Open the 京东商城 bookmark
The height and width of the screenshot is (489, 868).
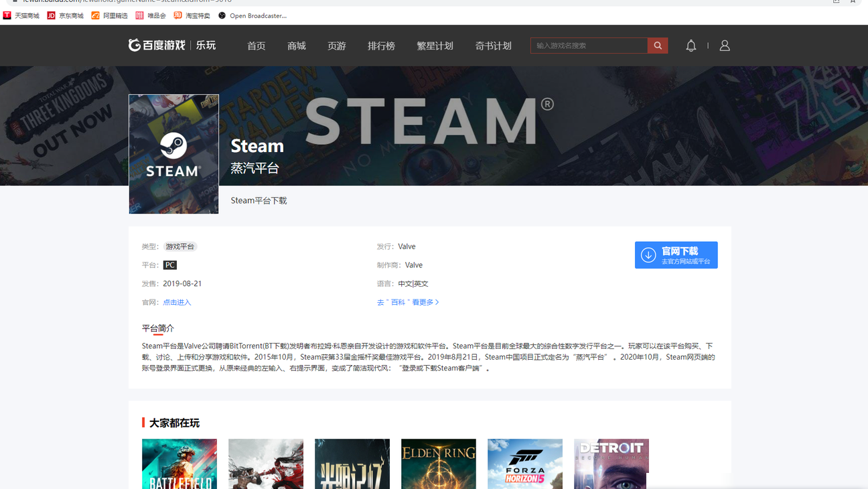pos(66,15)
